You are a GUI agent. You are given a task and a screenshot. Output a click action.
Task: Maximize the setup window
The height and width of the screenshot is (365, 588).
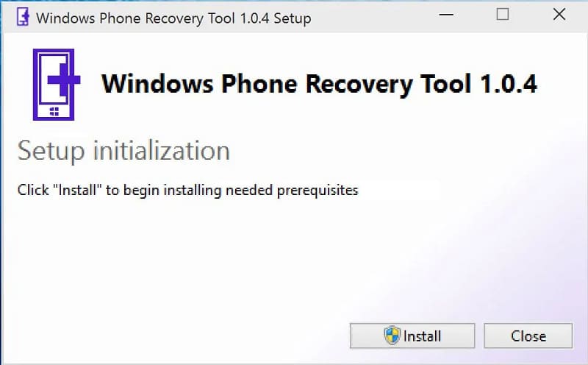pyautogui.click(x=503, y=15)
